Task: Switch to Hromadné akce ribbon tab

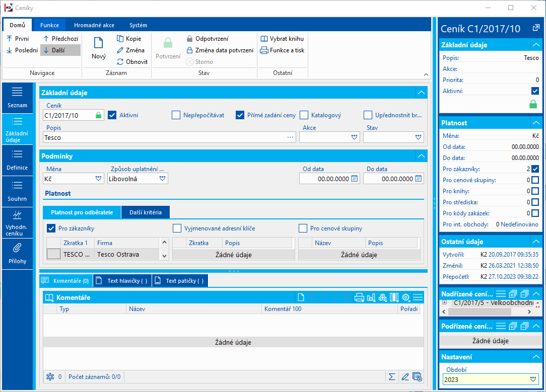Action: point(94,25)
